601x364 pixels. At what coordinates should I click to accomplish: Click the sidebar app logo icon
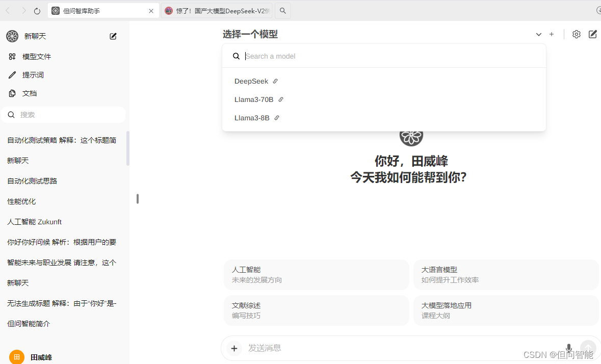click(x=12, y=36)
